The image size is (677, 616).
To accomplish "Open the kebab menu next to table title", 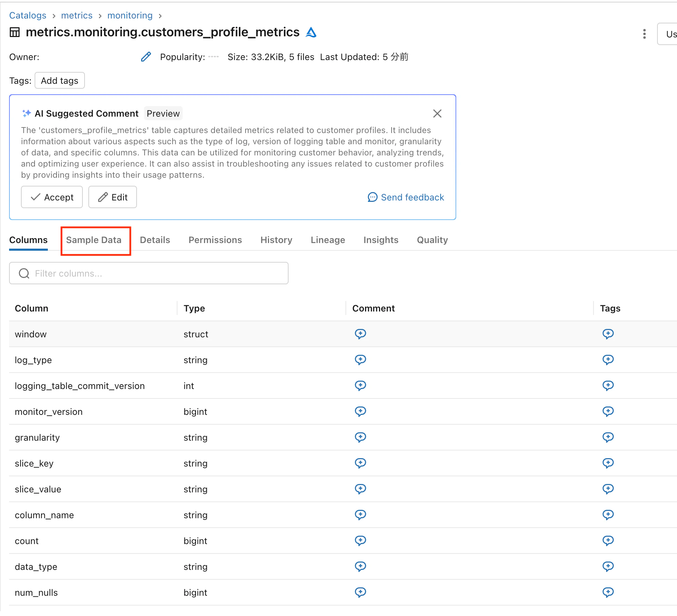I will pos(644,34).
